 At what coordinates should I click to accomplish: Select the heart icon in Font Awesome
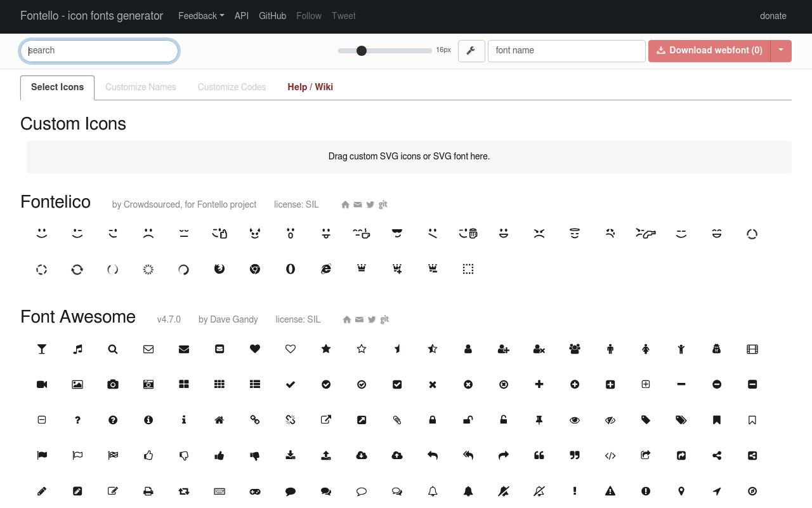point(254,349)
